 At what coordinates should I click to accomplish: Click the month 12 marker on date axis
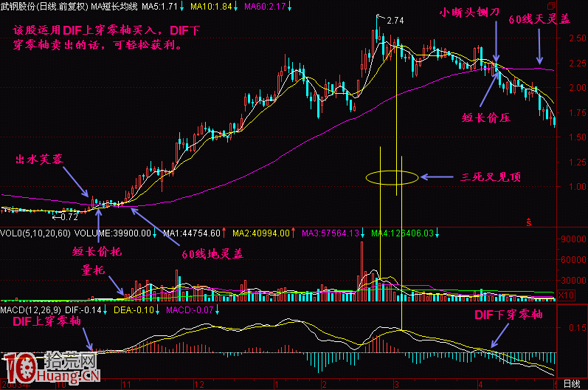(x=199, y=385)
